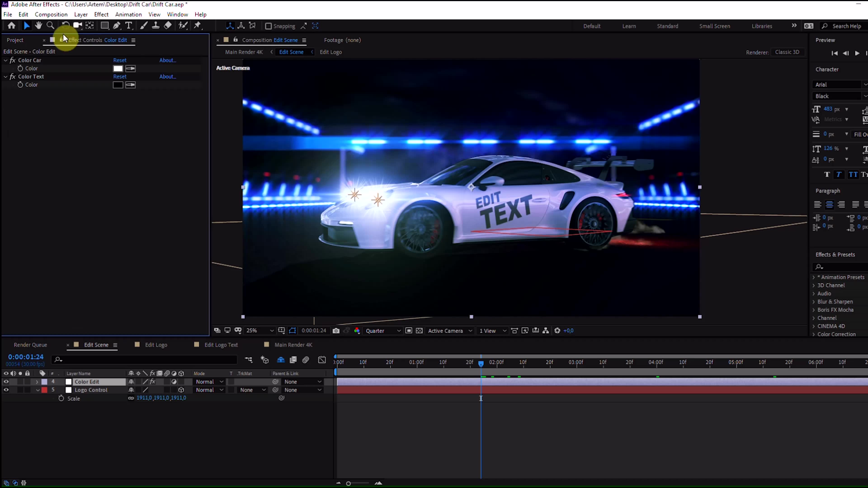Click Reset button for Color Car effect
868x488 pixels.
click(x=119, y=60)
